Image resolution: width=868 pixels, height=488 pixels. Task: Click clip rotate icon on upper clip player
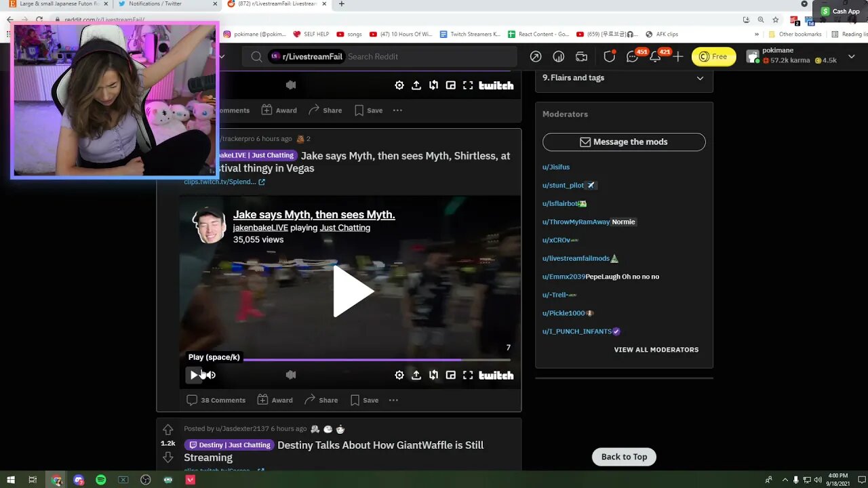[x=433, y=85]
